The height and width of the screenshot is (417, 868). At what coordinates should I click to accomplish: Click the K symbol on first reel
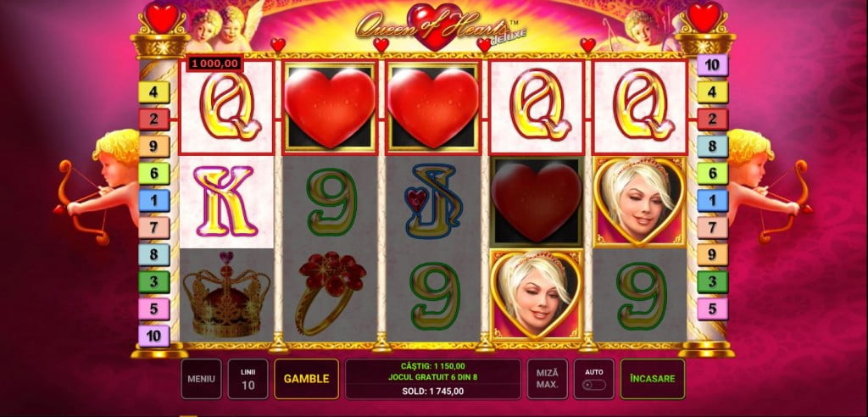point(225,201)
